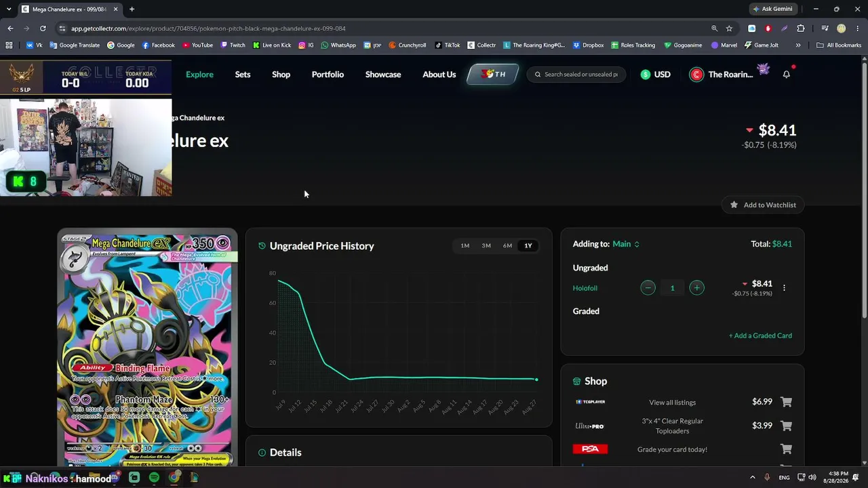The height and width of the screenshot is (488, 868).
Task: Click Grade your card today link
Action: tap(672, 449)
